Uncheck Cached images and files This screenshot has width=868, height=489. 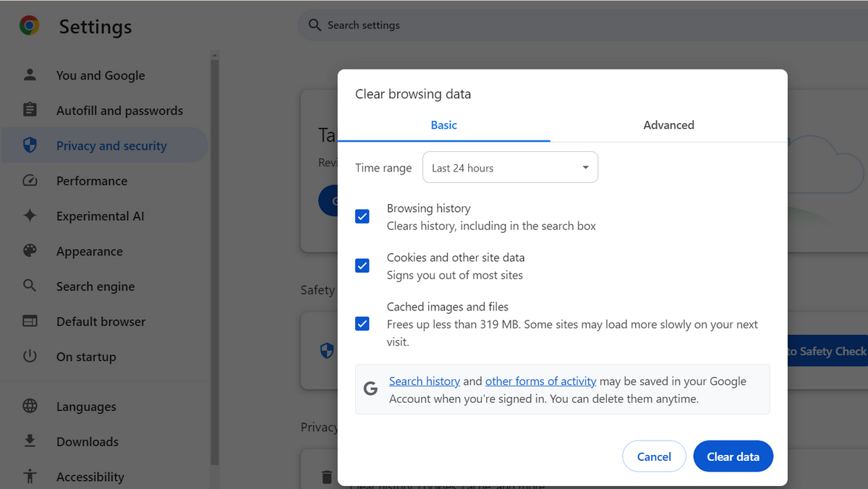[362, 323]
